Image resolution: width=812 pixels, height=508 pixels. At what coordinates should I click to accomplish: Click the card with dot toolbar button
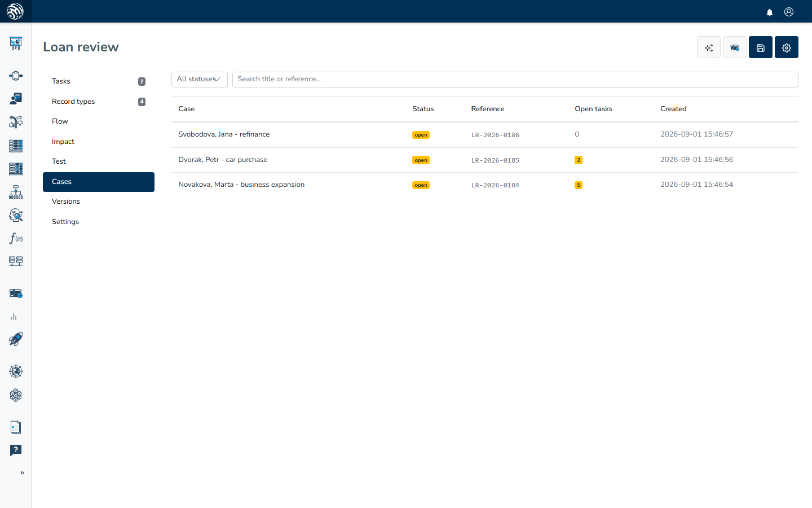[x=735, y=47]
